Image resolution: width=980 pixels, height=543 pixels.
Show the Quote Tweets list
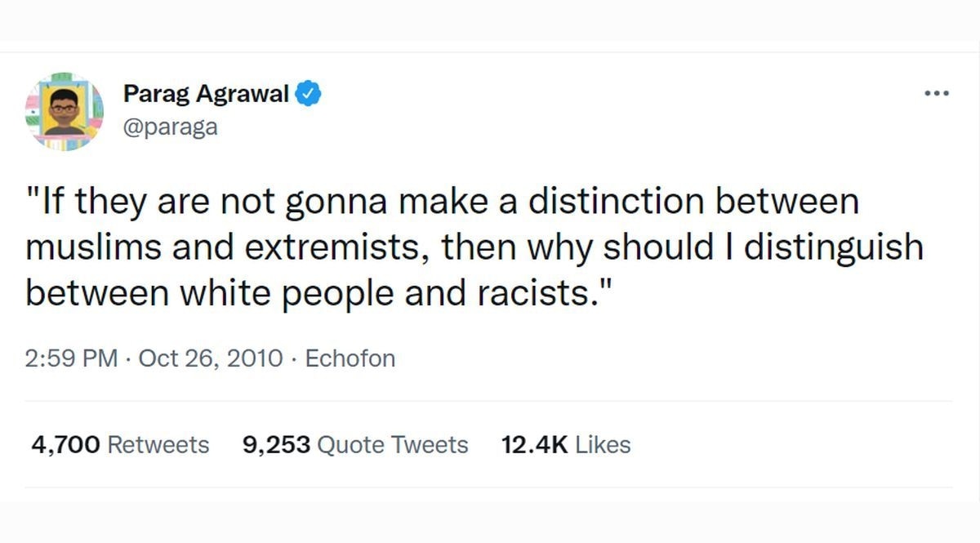392,445
